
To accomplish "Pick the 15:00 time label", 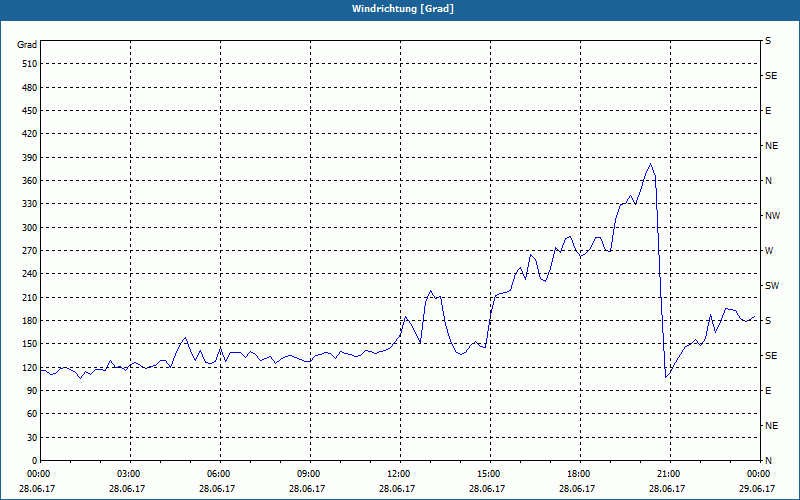I will pos(490,474).
